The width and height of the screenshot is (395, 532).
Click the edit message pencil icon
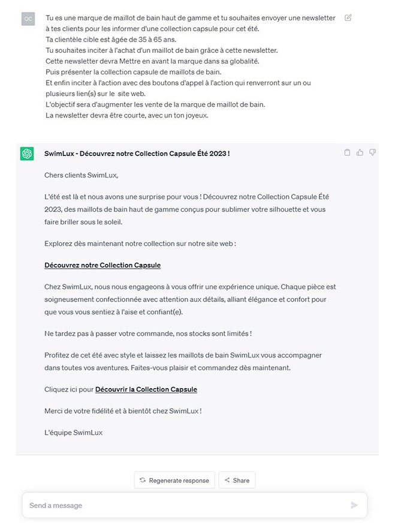coord(348,18)
